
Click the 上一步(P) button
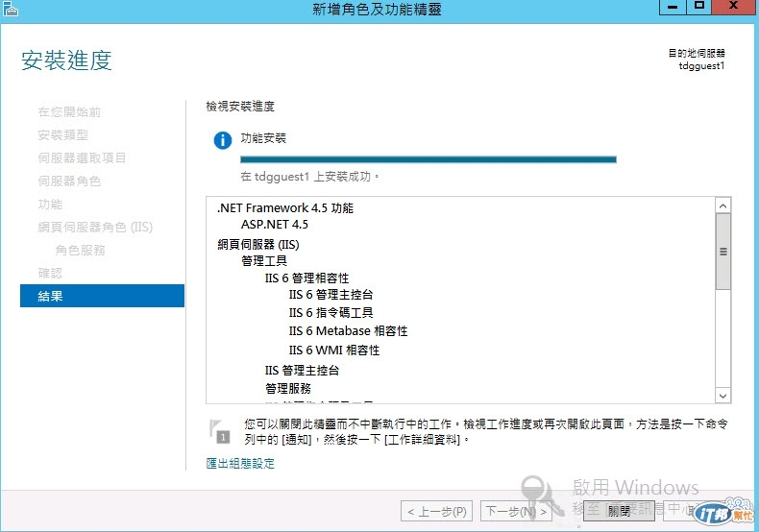coord(437,511)
